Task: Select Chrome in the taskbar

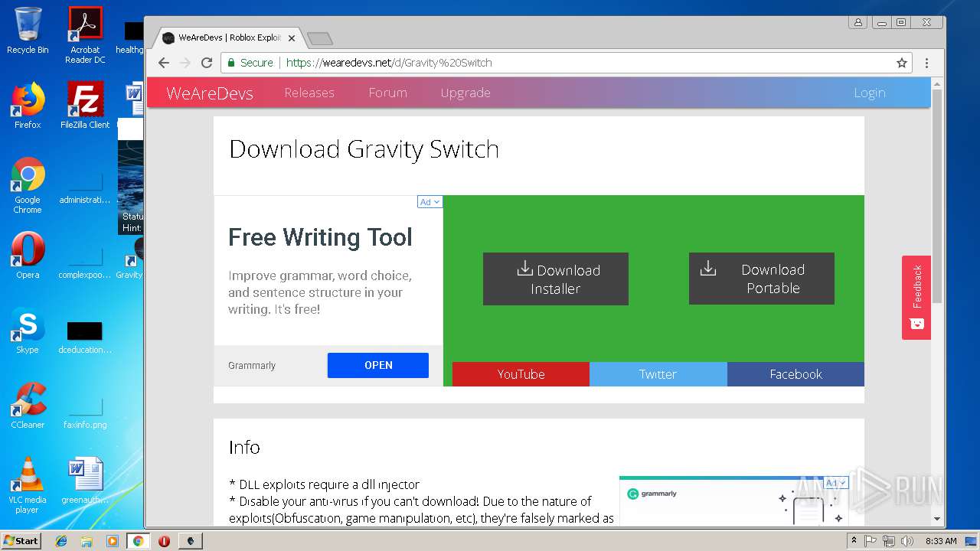Action: (x=138, y=540)
